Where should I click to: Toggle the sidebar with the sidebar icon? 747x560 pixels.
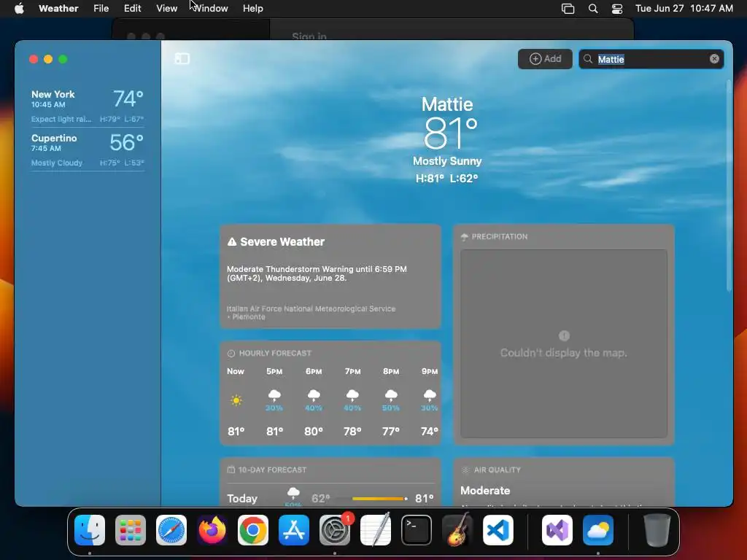(182, 58)
